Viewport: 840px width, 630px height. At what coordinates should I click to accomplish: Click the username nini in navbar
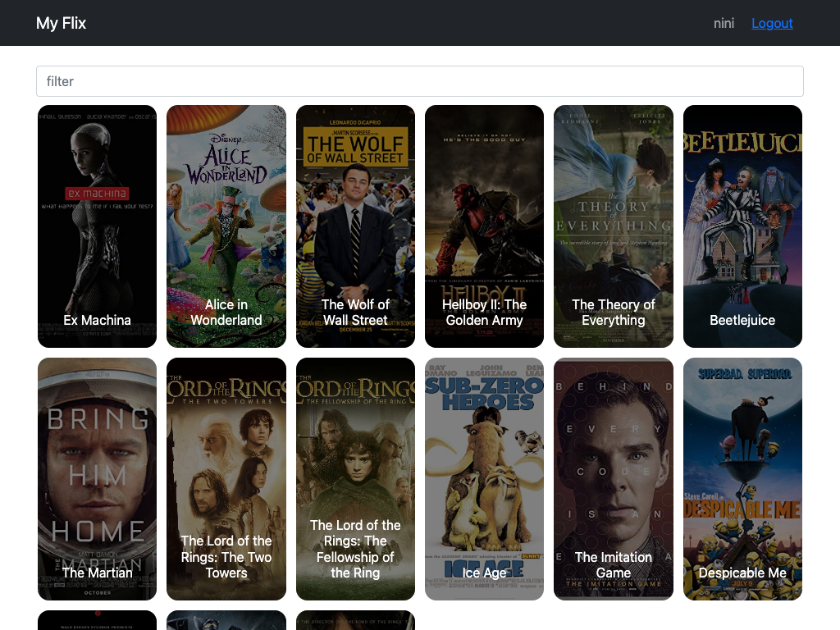724,23
